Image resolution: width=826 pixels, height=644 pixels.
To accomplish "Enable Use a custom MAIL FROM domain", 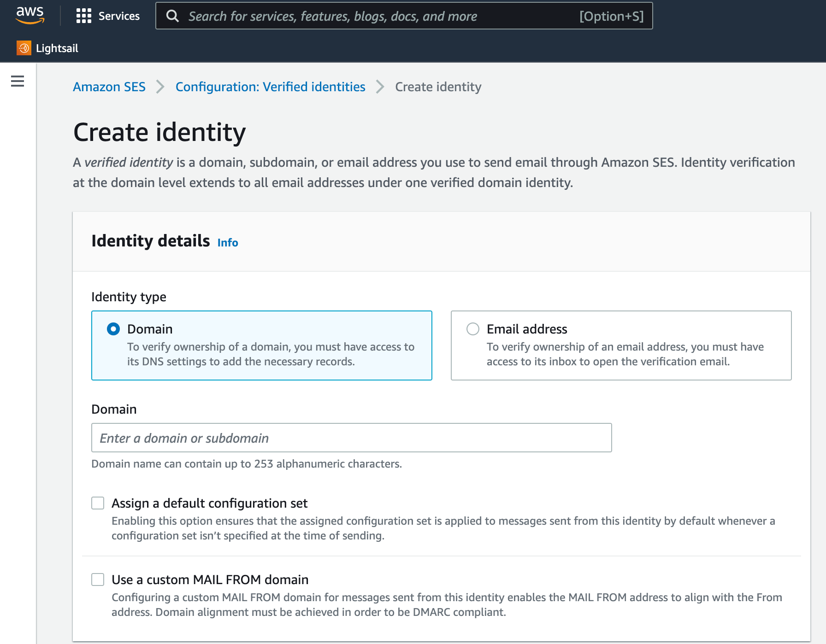I will [x=97, y=580].
